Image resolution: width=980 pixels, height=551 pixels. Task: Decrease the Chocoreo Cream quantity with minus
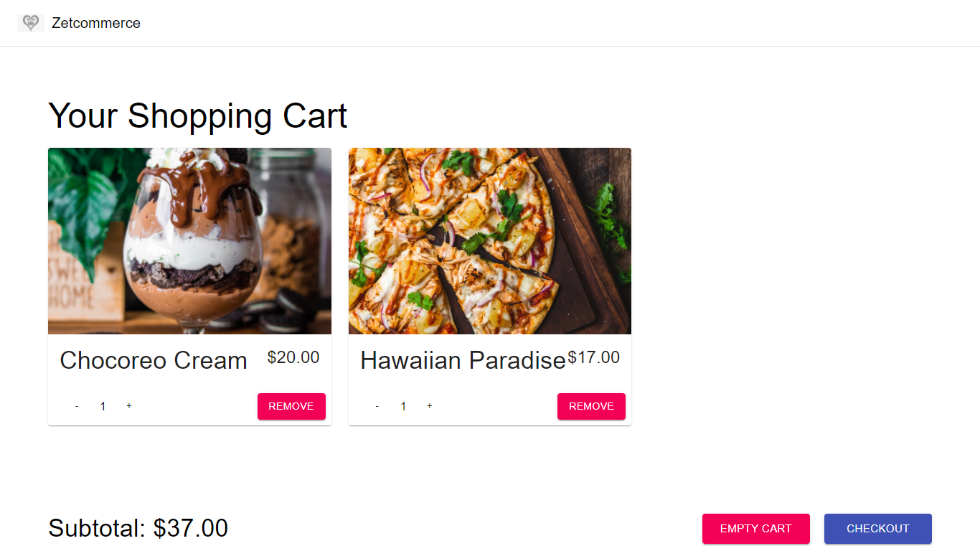[77, 406]
